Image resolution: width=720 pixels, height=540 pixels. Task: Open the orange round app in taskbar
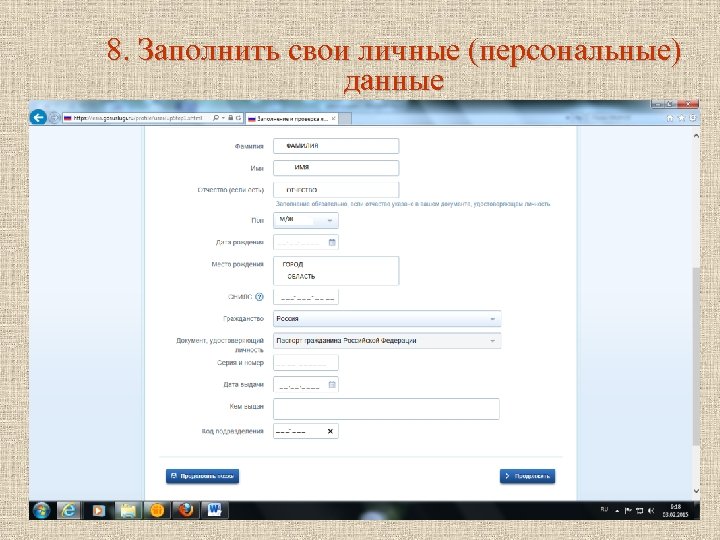pos(157,511)
